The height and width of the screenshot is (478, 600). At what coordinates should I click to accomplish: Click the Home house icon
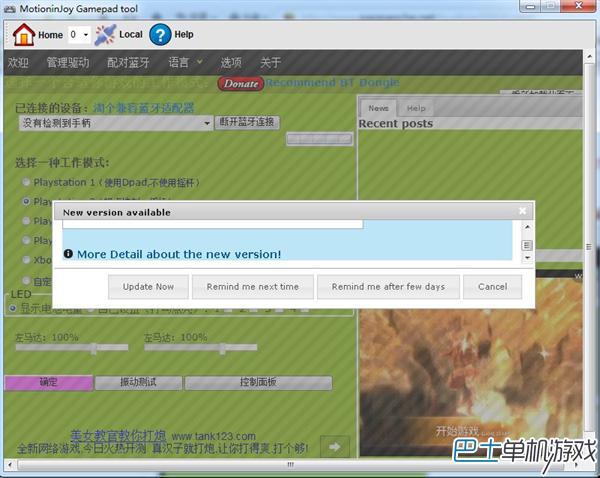click(x=24, y=34)
